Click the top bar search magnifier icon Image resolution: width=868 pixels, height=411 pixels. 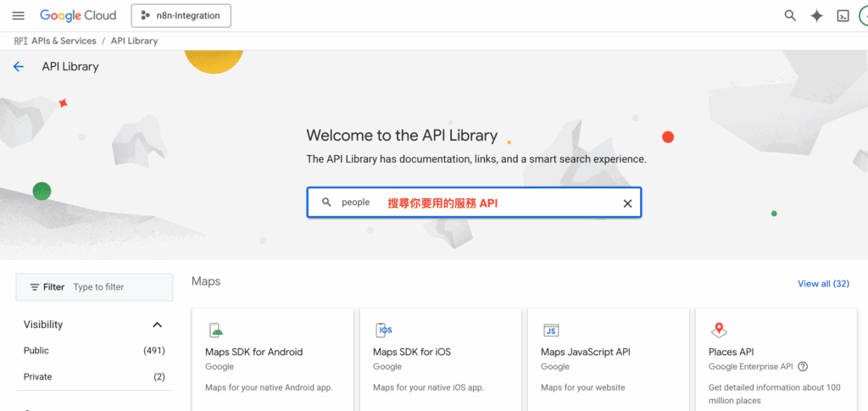click(x=790, y=15)
